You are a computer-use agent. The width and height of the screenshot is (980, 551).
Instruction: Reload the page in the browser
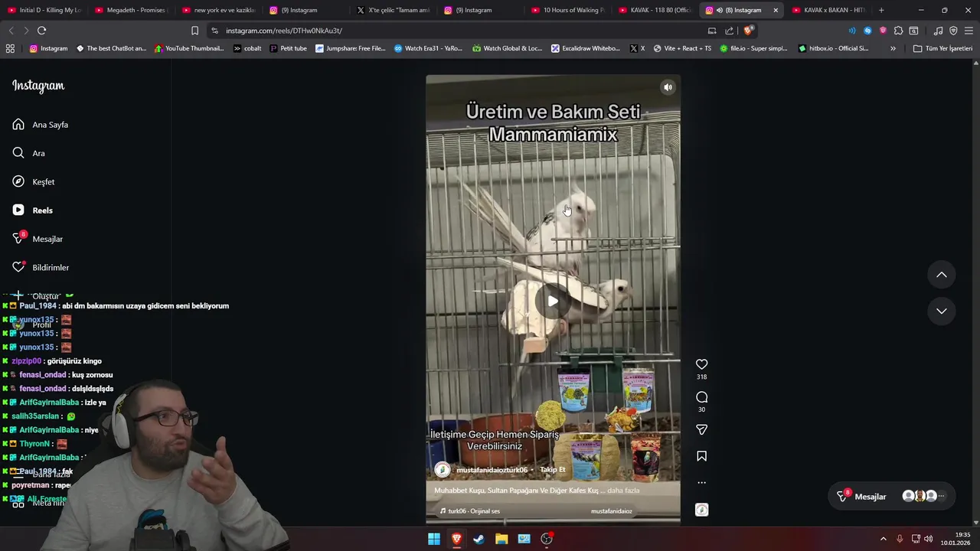(x=41, y=31)
